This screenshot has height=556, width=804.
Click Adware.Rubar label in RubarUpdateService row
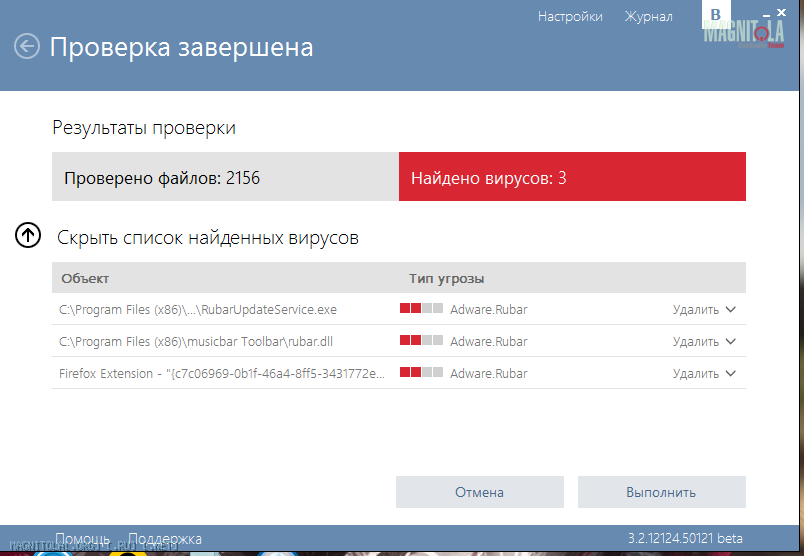pos(489,310)
